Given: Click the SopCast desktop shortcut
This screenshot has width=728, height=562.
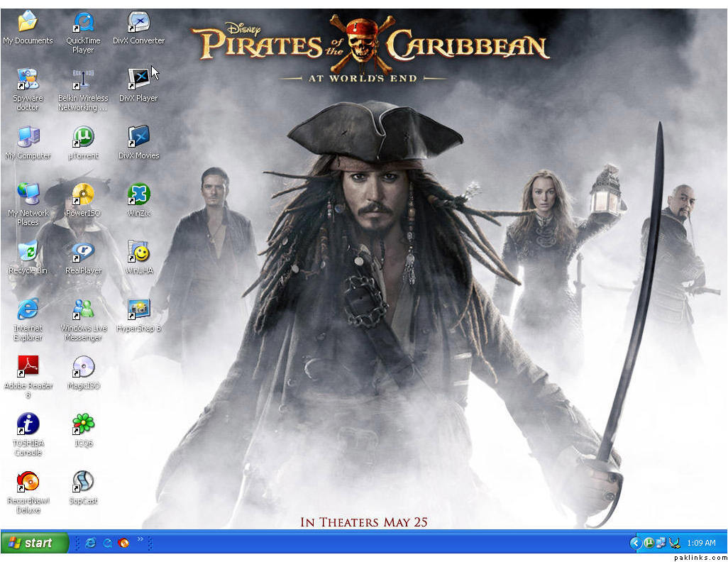Looking at the screenshot, I should point(83,482).
